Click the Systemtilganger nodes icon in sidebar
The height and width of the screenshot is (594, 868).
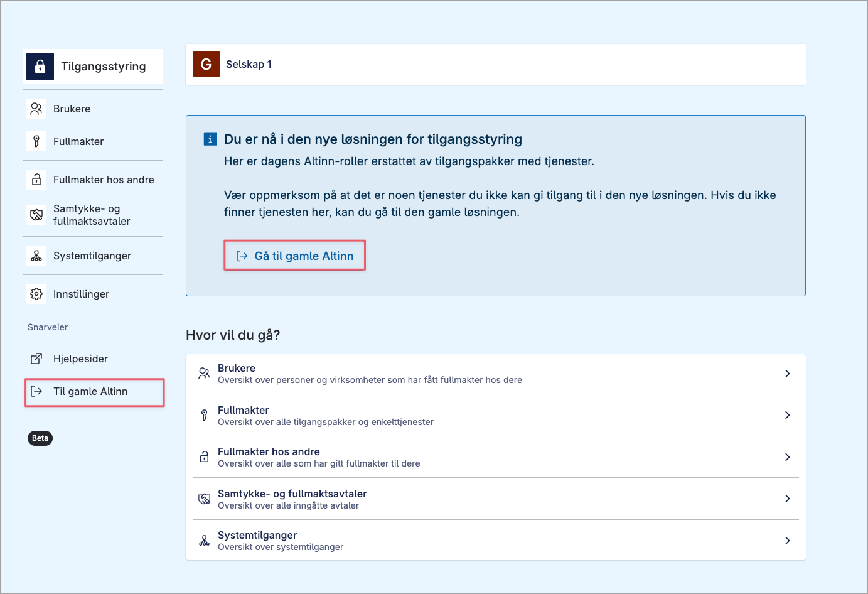pyautogui.click(x=36, y=256)
